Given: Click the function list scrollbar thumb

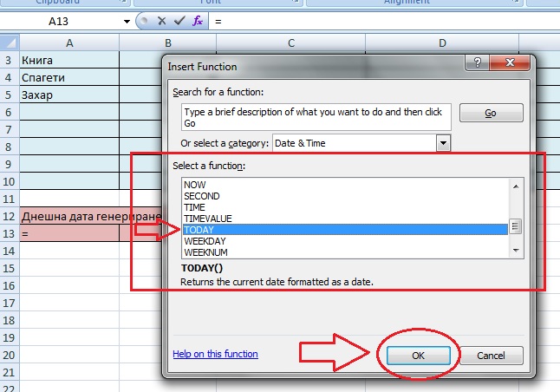Looking at the screenshot, I should tap(516, 226).
